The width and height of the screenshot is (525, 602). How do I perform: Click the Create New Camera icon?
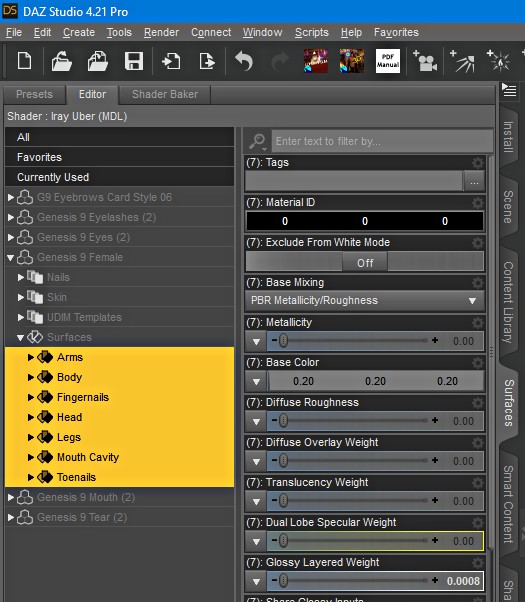pyautogui.click(x=425, y=61)
